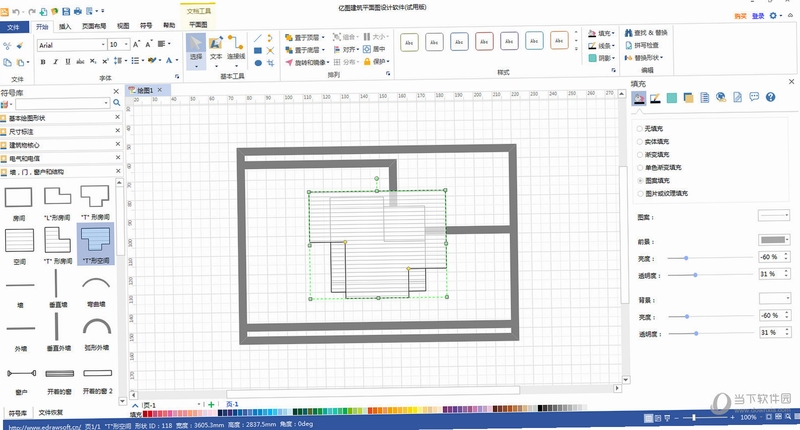Increase foreground 透明度 31% spinner value
The width and height of the screenshot is (800, 430).
pyautogui.click(x=786, y=271)
